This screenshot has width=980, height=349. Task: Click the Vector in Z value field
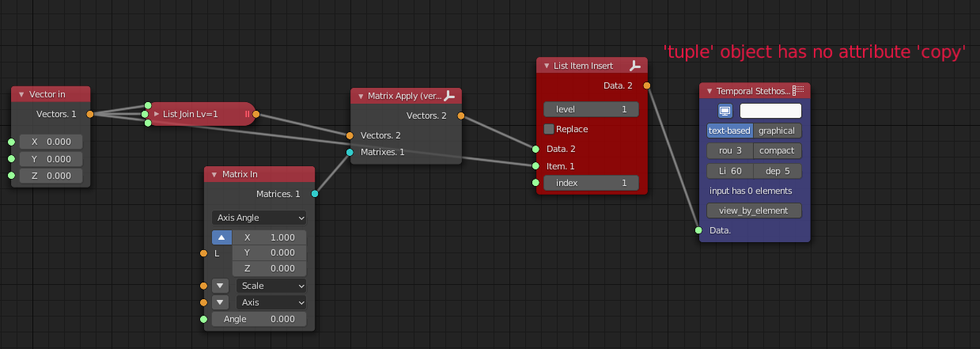coord(51,176)
